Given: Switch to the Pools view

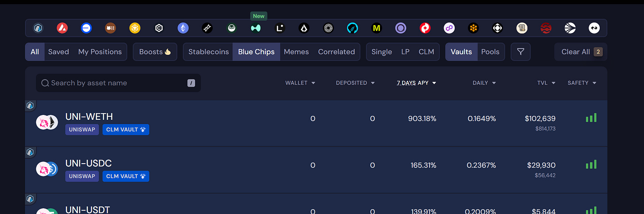Looking at the screenshot, I should [x=490, y=52].
